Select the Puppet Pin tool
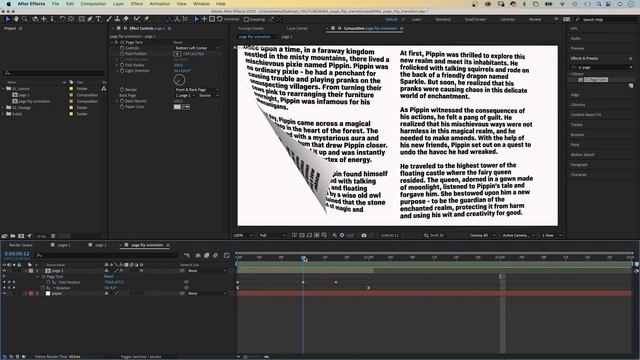This screenshot has width=640, height=360. click(146, 19)
